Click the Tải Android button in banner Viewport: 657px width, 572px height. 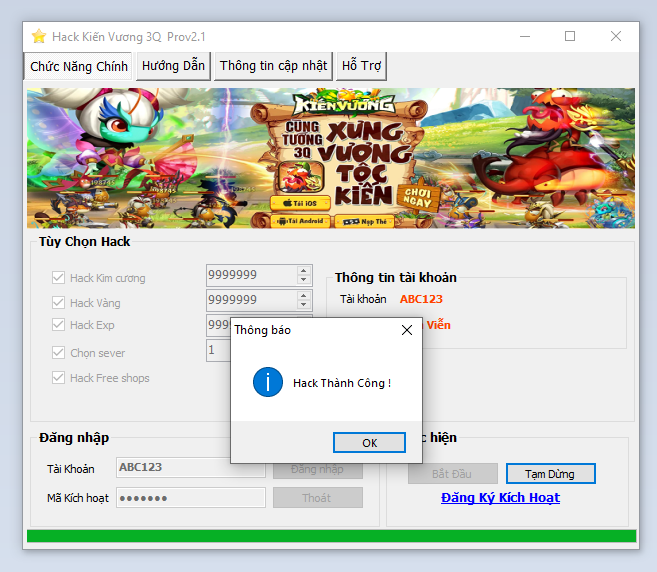click(x=301, y=221)
